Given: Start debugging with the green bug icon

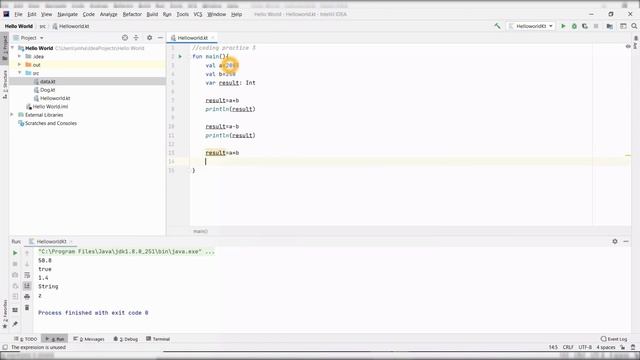Looking at the screenshot, I should [x=574, y=26].
